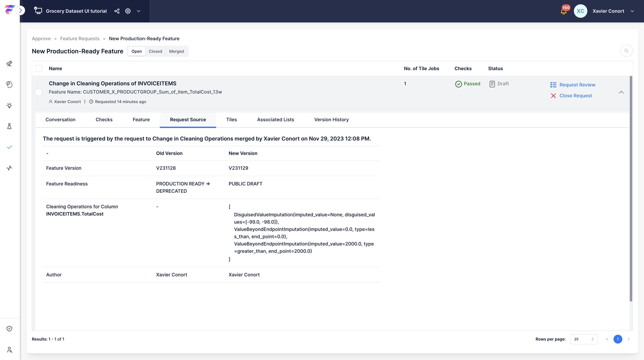Tick the select-all checkbox in table header
The height and width of the screenshot is (360, 644).
coord(39,68)
